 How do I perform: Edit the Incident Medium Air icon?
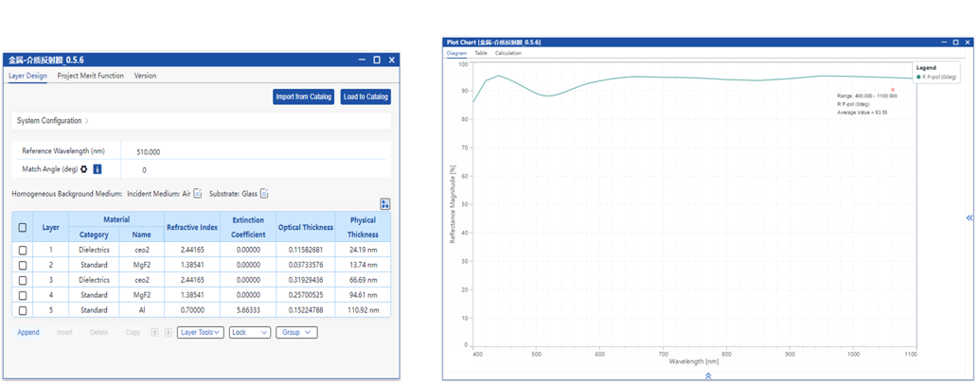tap(198, 194)
